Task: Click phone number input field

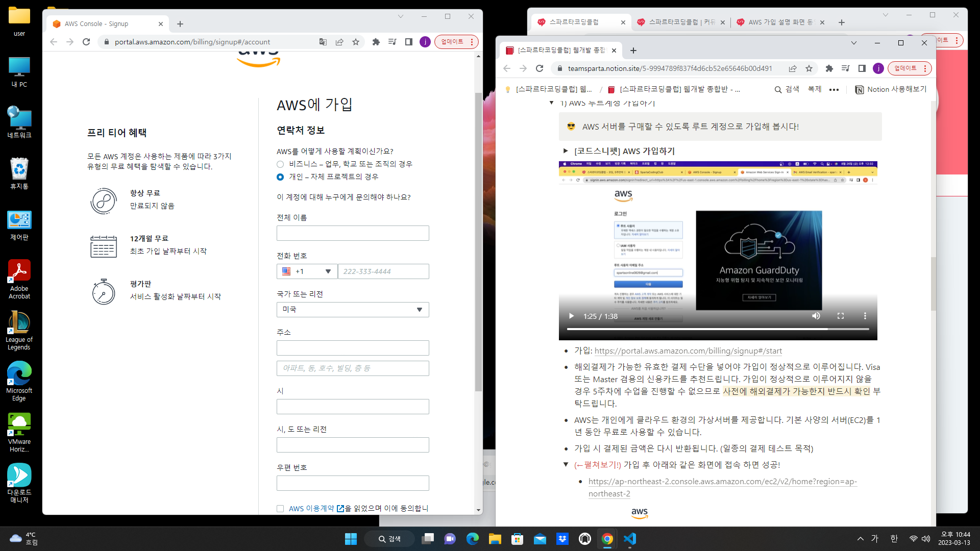Action: [383, 271]
